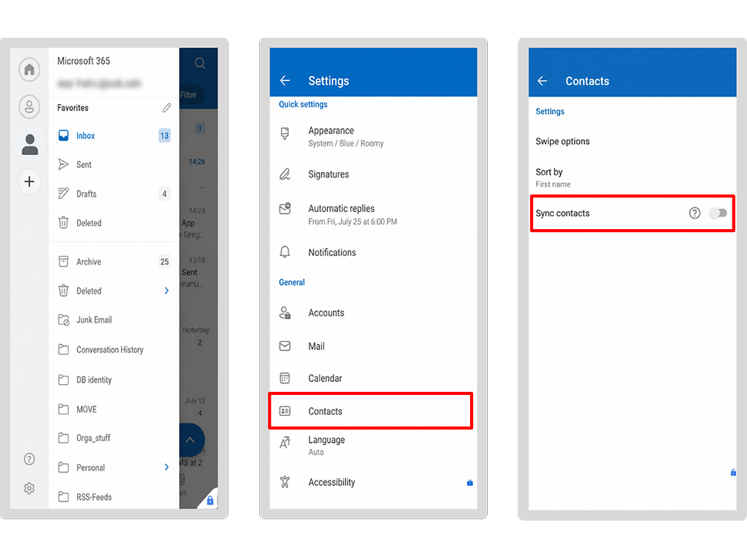The width and height of the screenshot is (747, 560).
Task: Go back from the Settings screen
Action: [x=285, y=80]
